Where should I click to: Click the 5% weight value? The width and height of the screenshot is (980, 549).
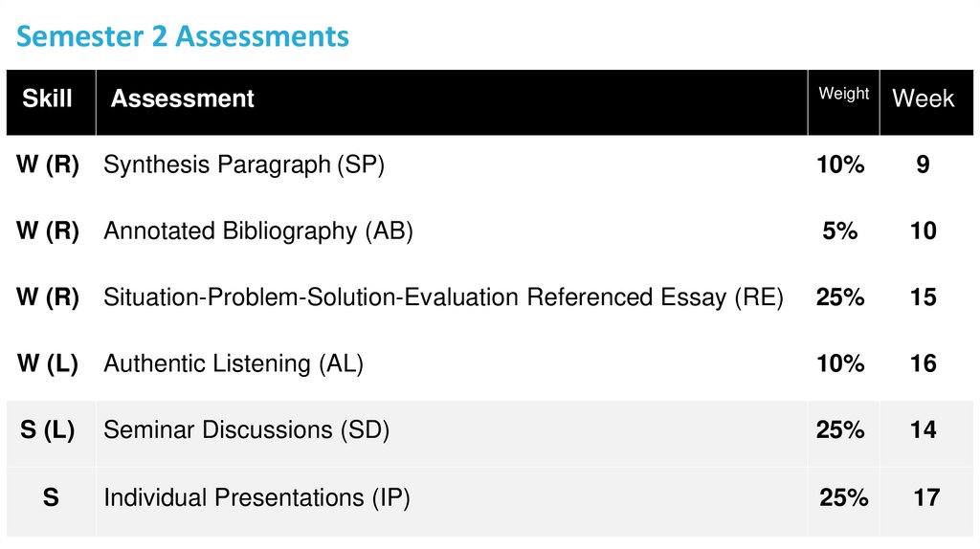tap(839, 231)
